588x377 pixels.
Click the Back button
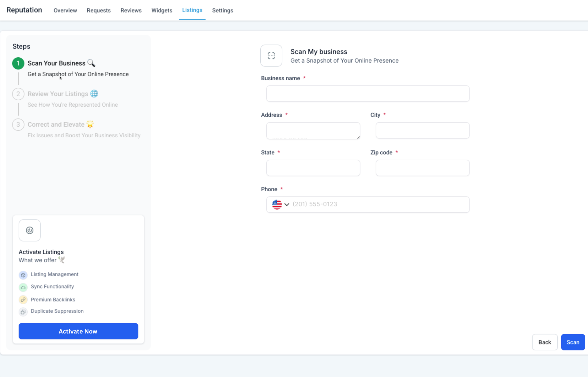[545, 342]
